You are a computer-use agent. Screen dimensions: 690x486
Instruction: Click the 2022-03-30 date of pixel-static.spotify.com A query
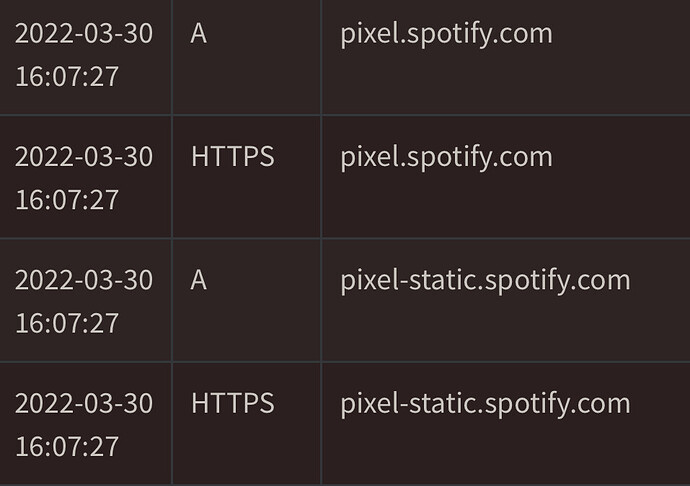pyautogui.click(x=84, y=280)
